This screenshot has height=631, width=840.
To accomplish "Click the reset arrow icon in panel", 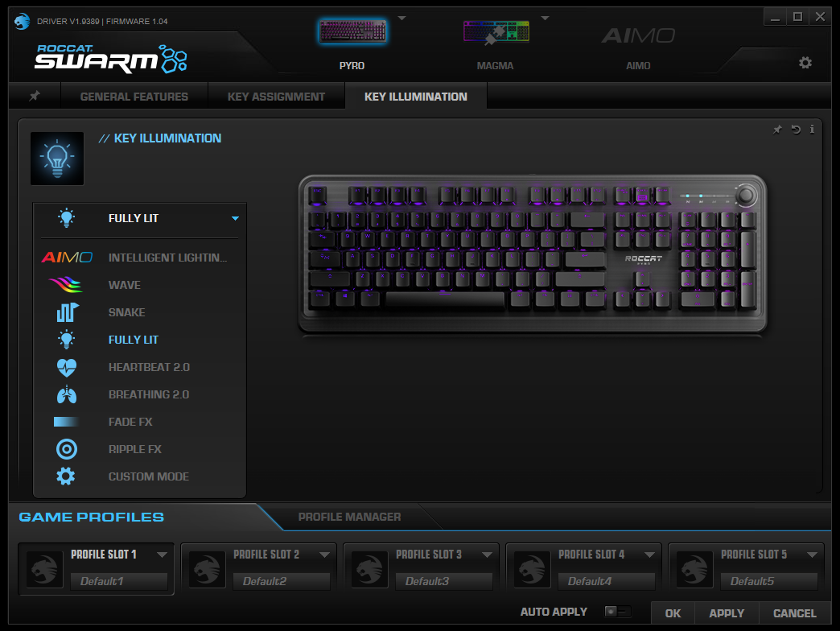I will point(796,129).
